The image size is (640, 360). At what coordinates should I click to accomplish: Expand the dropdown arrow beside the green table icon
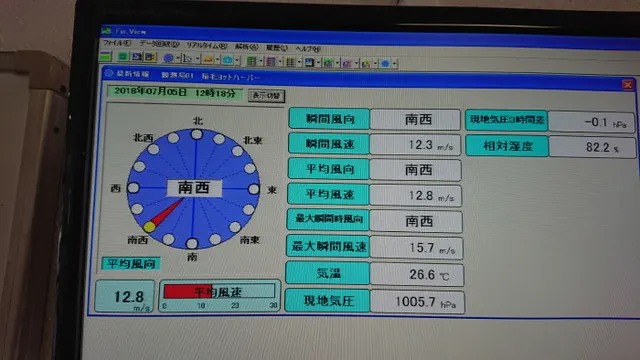click(261, 61)
